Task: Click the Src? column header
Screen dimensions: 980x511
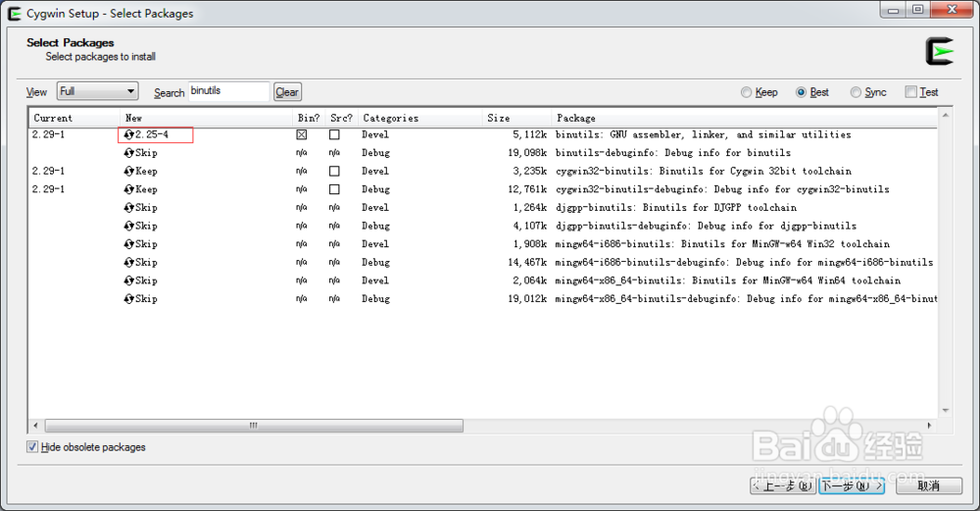Action: tap(341, 118)
